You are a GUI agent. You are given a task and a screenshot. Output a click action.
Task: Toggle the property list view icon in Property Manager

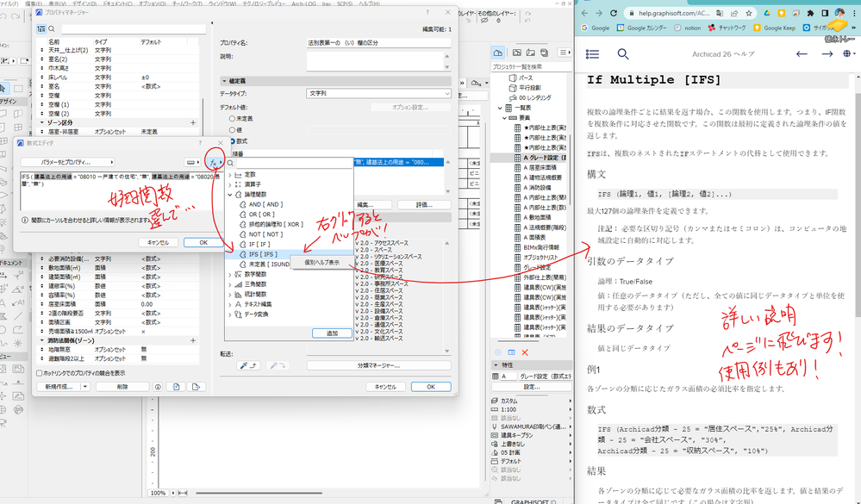pos(41,28)
